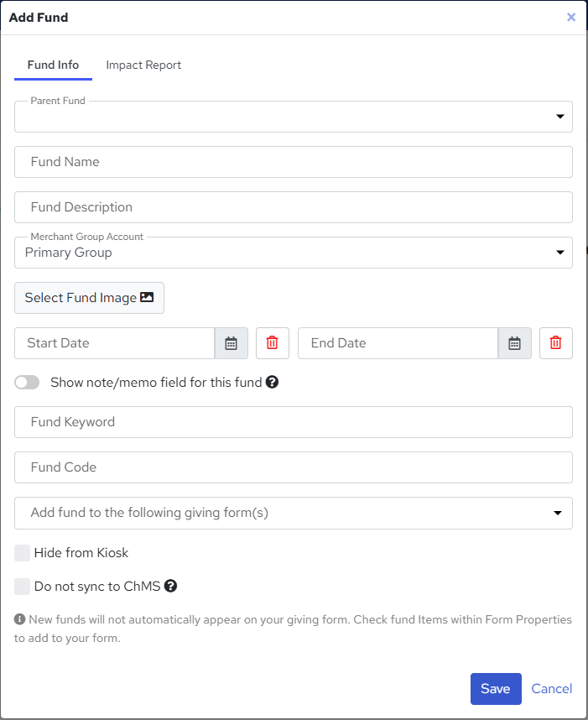Screen dimensions: 588x720
Task: Open the Merchant Group Account dropdown
Action: [x=294, y=253]
